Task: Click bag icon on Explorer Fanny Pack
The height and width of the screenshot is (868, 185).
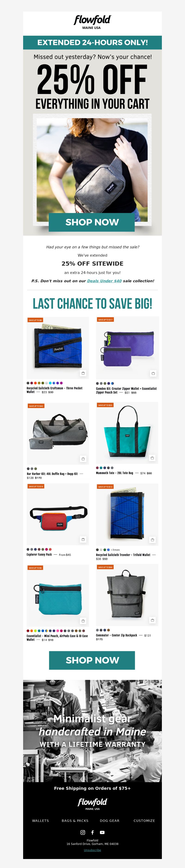Action: pyautogui.click(x=83, y=539)
